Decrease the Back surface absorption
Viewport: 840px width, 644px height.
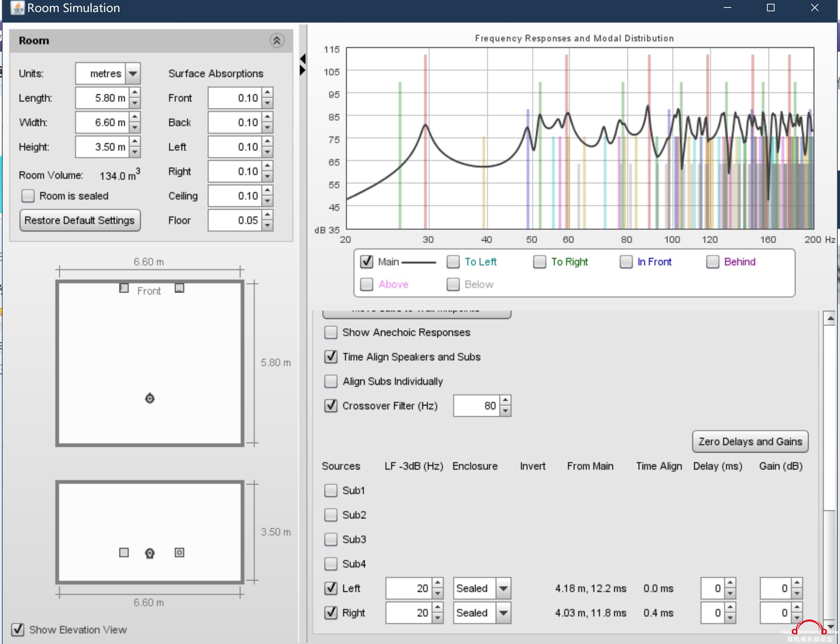pyautogui.click(x=268, y=128)
